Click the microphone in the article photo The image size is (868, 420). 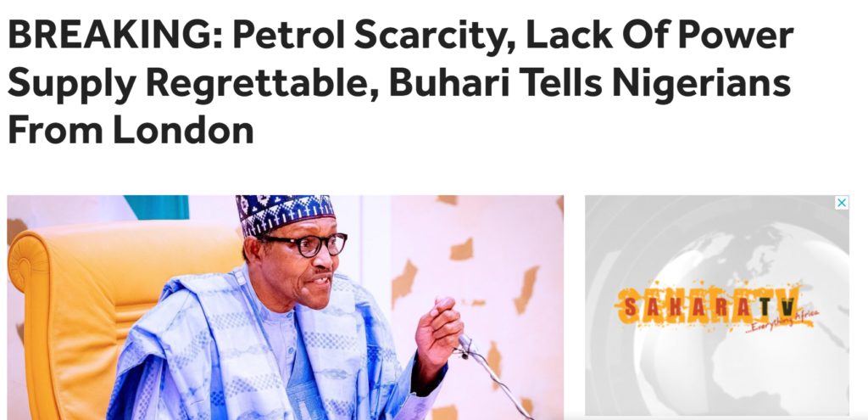[465, 345]
